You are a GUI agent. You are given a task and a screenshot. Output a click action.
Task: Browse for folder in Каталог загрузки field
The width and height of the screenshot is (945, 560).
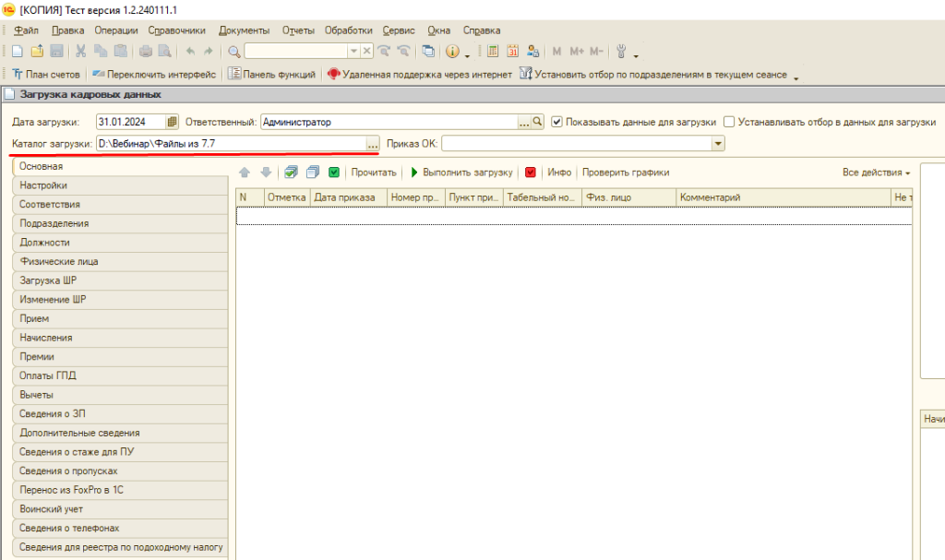tap(373, 144)
